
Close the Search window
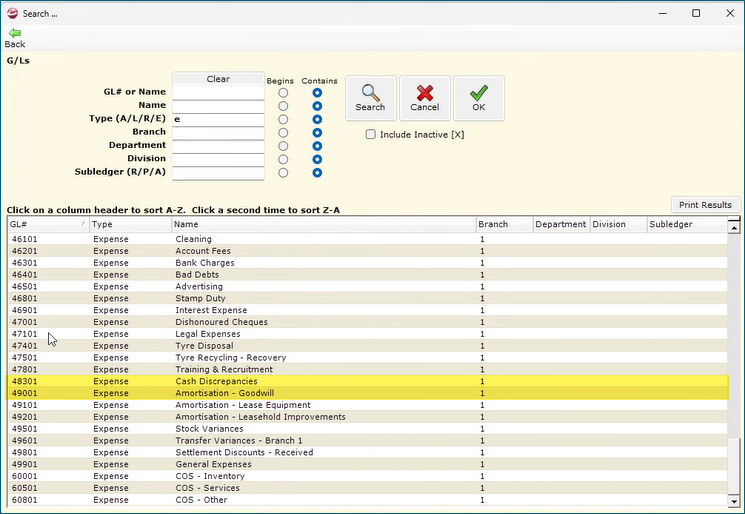730,13
